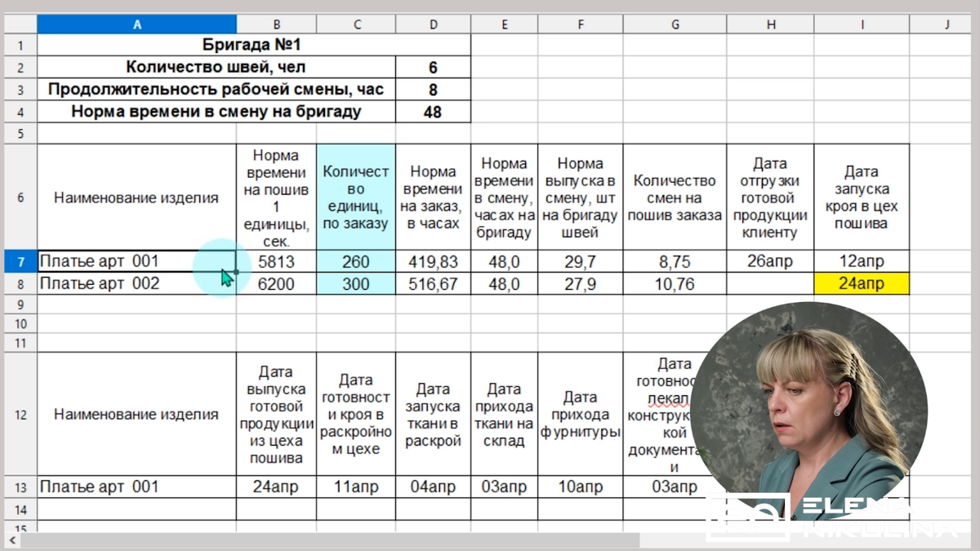Click 48,0 in row 8
This screenshot has width=980, height=551.
pyautogui.click(x=505, y=284)
